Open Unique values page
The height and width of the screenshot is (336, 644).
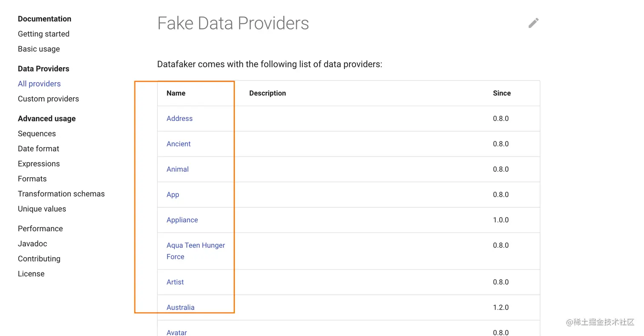pos(42,209)
